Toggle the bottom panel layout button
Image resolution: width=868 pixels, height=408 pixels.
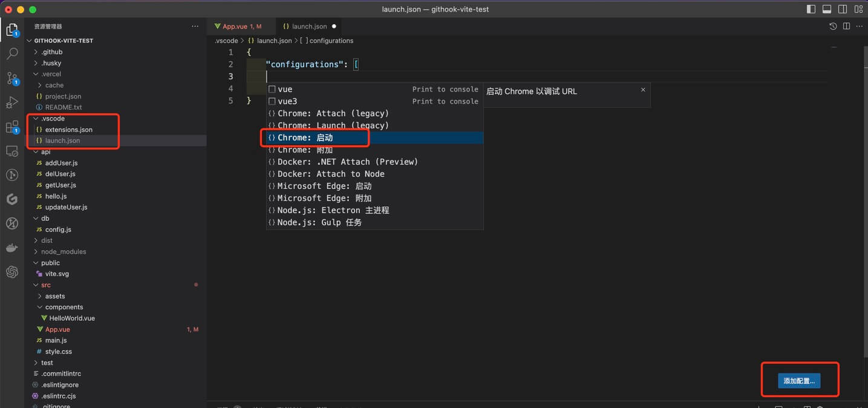[x=827, y=9]
